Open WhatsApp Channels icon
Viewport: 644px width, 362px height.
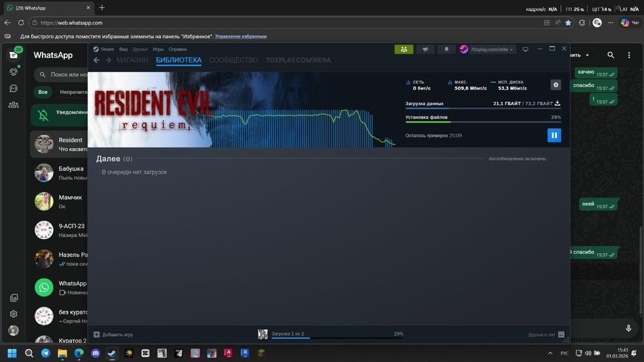(x=14, y=88)
